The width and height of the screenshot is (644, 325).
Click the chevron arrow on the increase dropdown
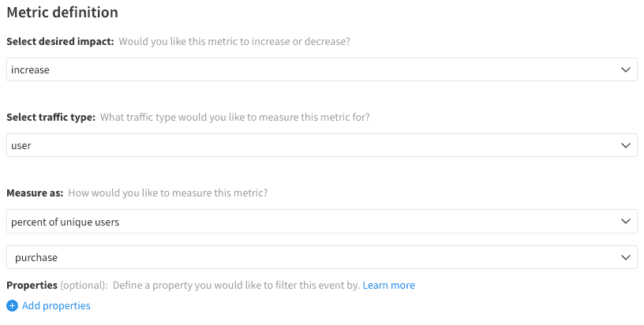[x=626, y=69]
